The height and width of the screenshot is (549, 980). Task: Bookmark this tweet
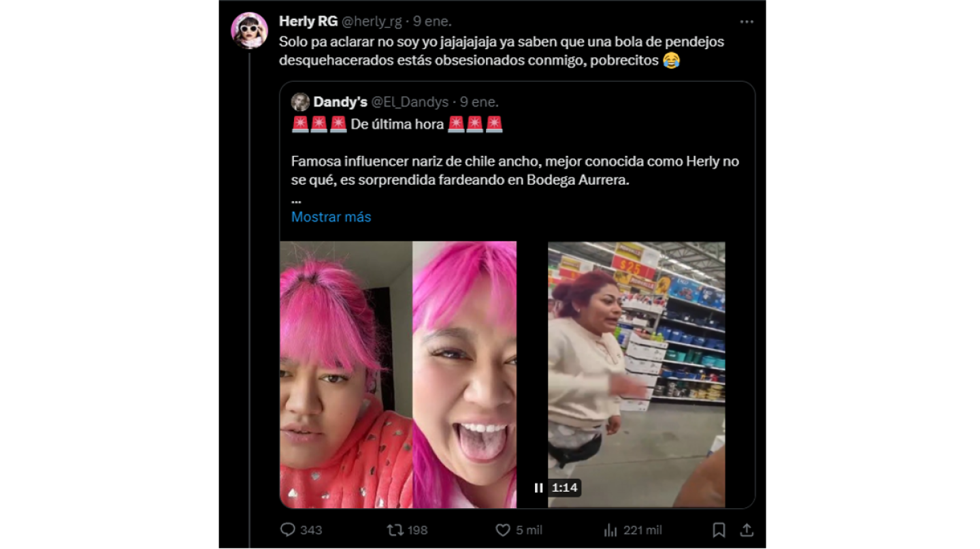719,529
